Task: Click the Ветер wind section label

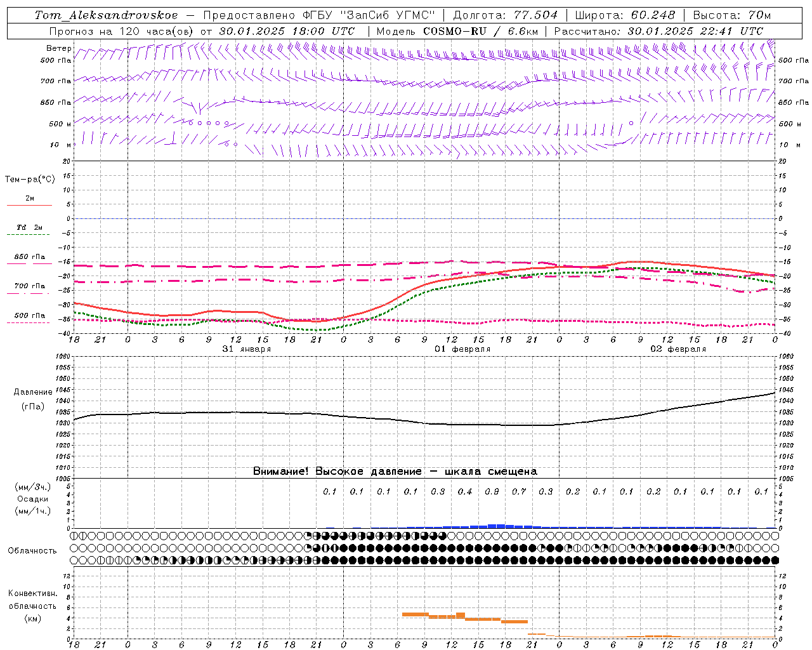Action: click(58, 48)
